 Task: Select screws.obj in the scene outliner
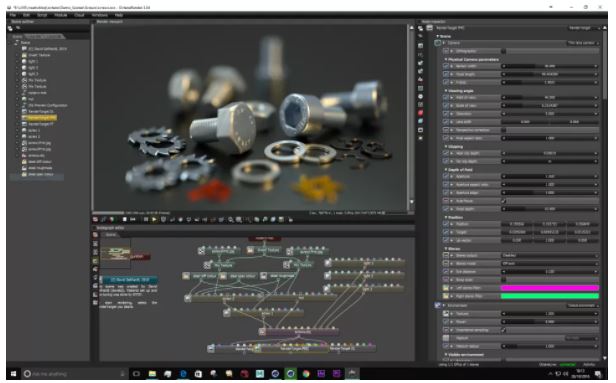(36, 155)
